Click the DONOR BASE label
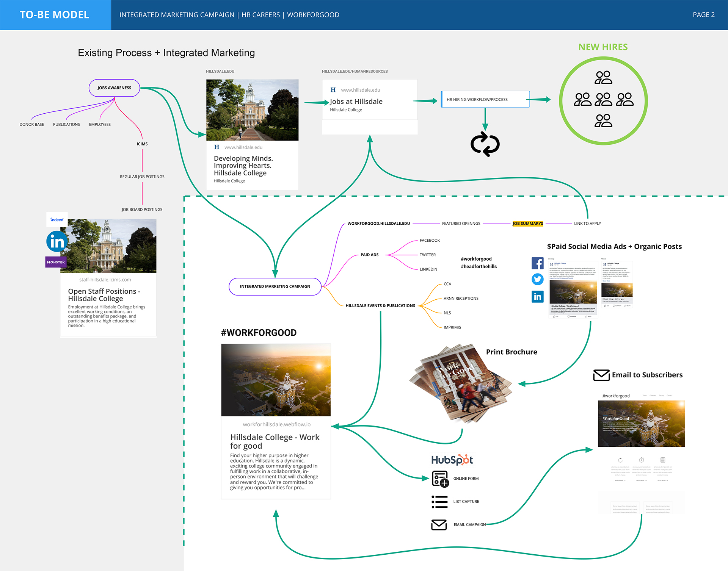This screenshot has height=571, width=728. pos(32,124)
